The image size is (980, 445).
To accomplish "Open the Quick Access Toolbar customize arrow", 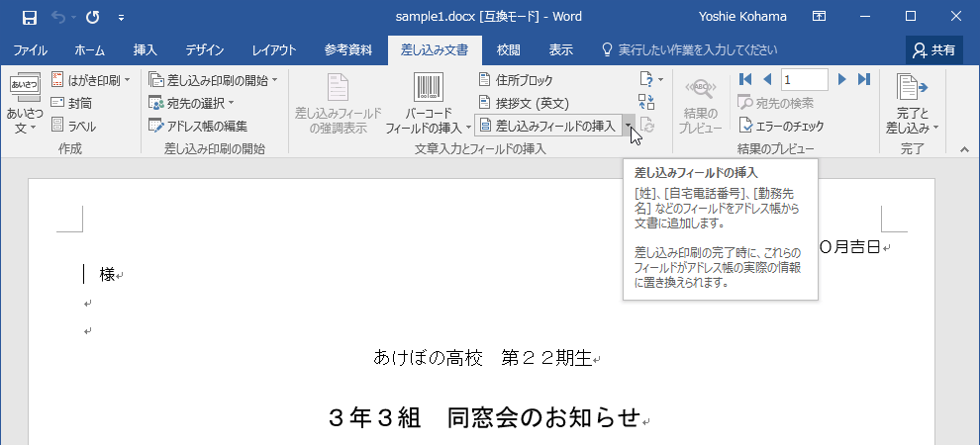I will pyautogui.click(x=121, y=18).
